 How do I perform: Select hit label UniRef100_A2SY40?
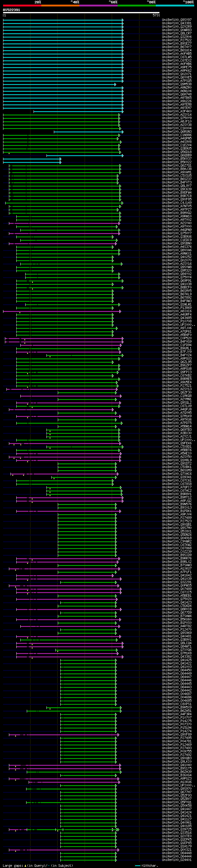[177, 223]
